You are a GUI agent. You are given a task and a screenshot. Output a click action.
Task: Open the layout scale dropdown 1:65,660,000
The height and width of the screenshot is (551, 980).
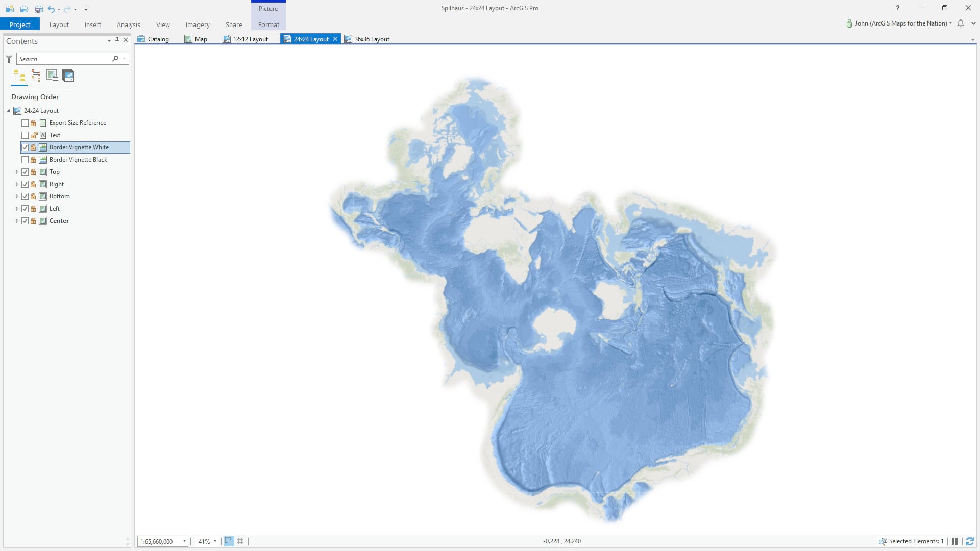(x=184, y=541)
